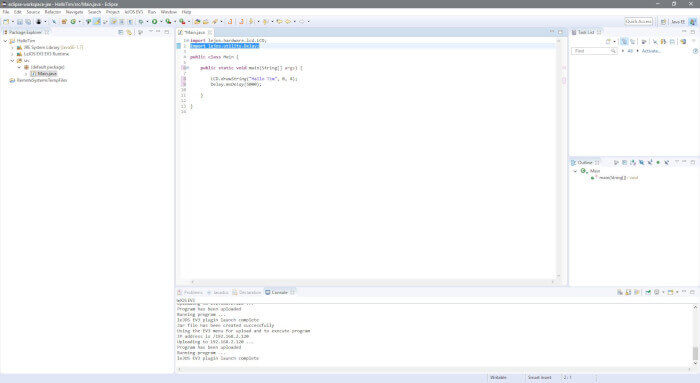The width and height of the screenshot is (700, 383).
Task: Expand the JRE System Library node
Action: click(x=12, y=47)
